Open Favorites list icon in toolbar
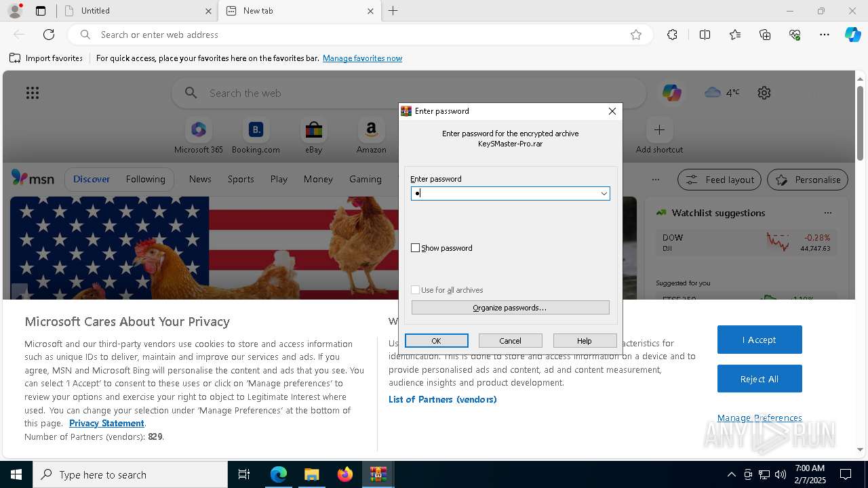This screenshot has width=868, height=488. pos(735,35)
